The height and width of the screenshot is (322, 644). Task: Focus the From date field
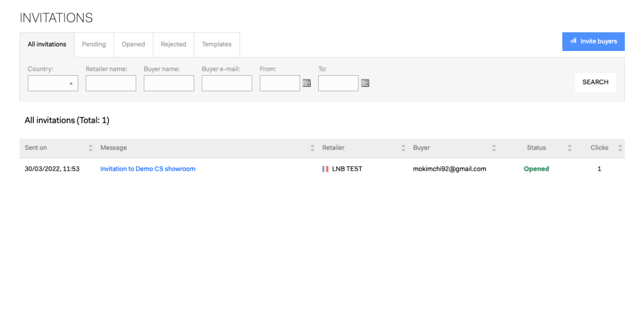tap(280, 83)
